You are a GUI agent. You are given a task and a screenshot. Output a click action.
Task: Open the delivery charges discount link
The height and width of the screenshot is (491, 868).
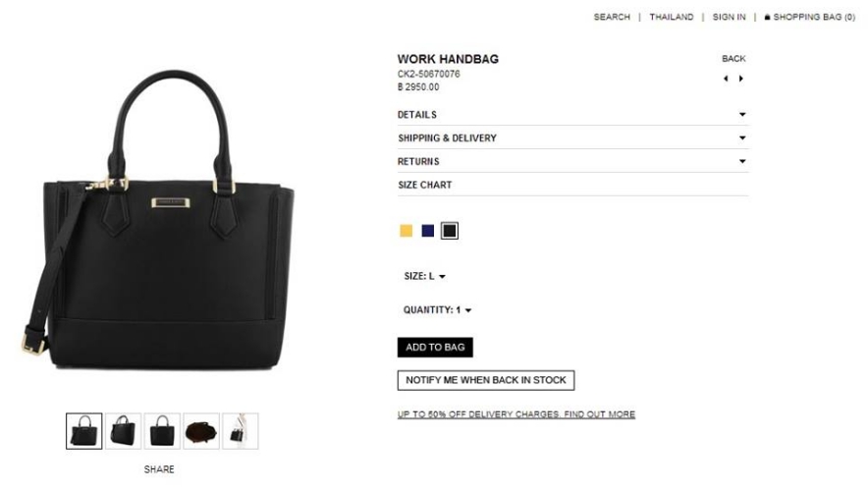pos(515,414)
